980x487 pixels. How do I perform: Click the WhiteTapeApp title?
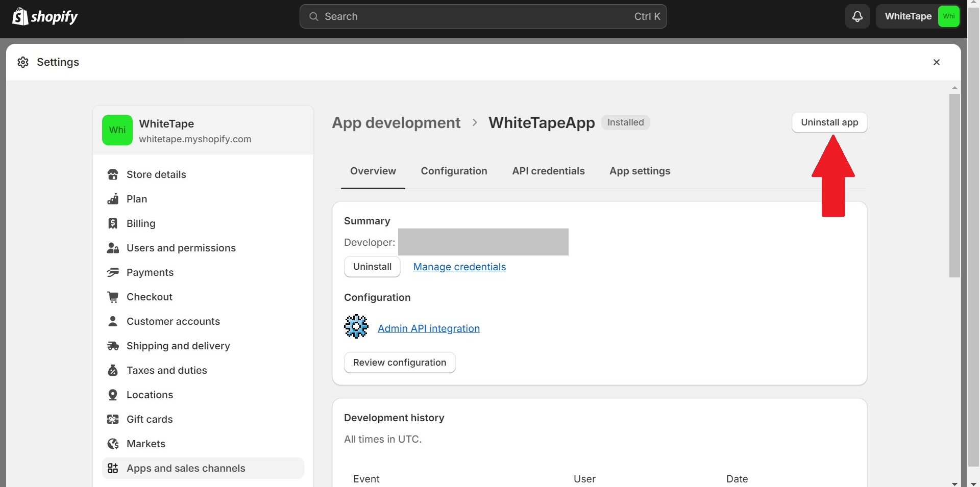(542, 123)
